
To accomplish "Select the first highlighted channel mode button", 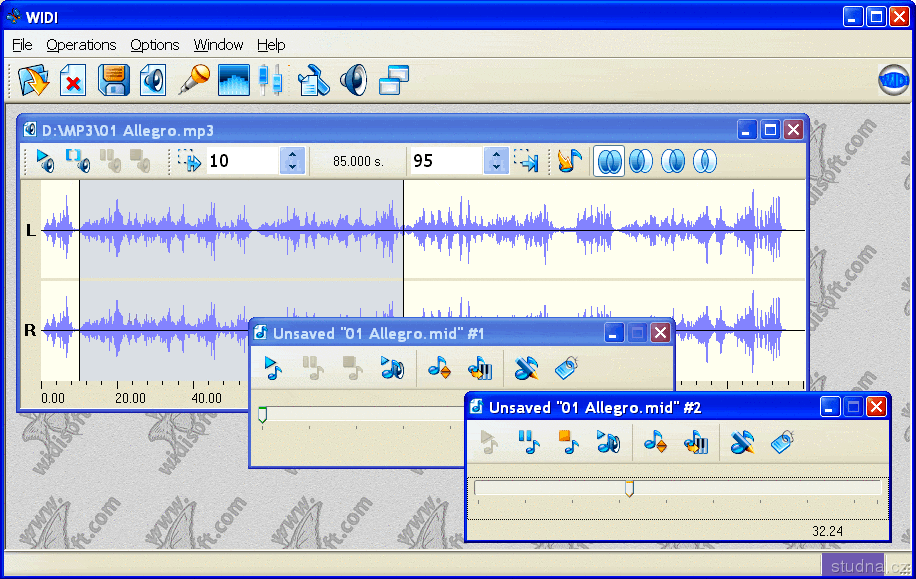I will (x=609, y=160).
